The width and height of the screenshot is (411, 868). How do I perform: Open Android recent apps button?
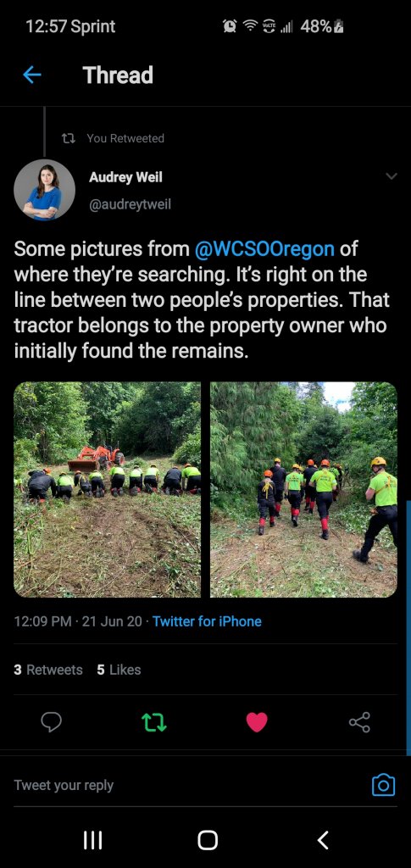click(92, 840)
